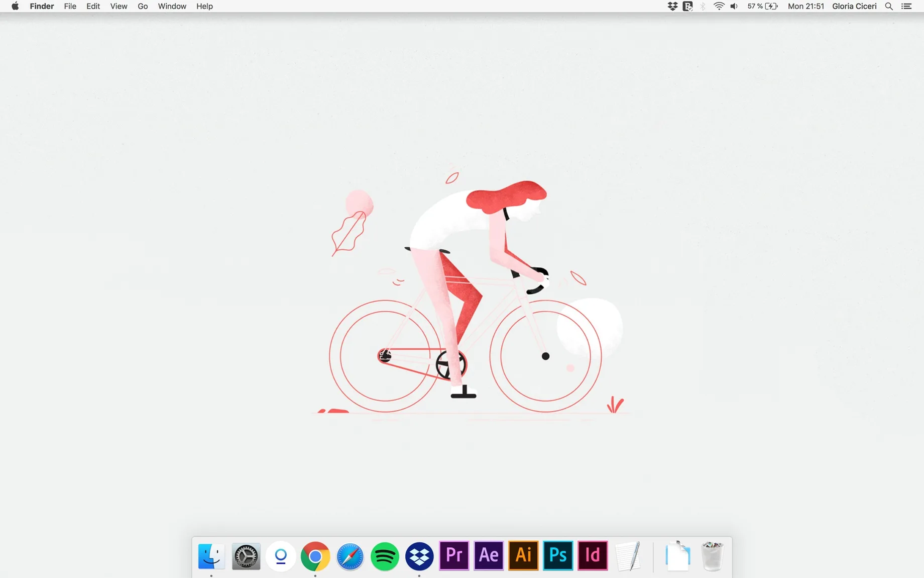Launch Google Chrome from the Dock
Viewport: 924px width, 578px height.
(x=315, y=556)
